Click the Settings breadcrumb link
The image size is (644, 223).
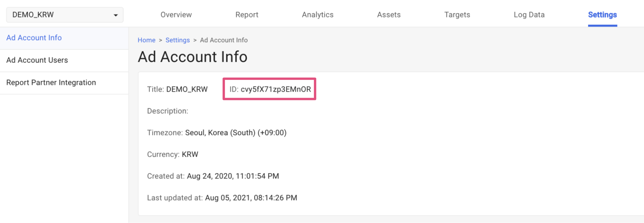(x=177, y=40)
